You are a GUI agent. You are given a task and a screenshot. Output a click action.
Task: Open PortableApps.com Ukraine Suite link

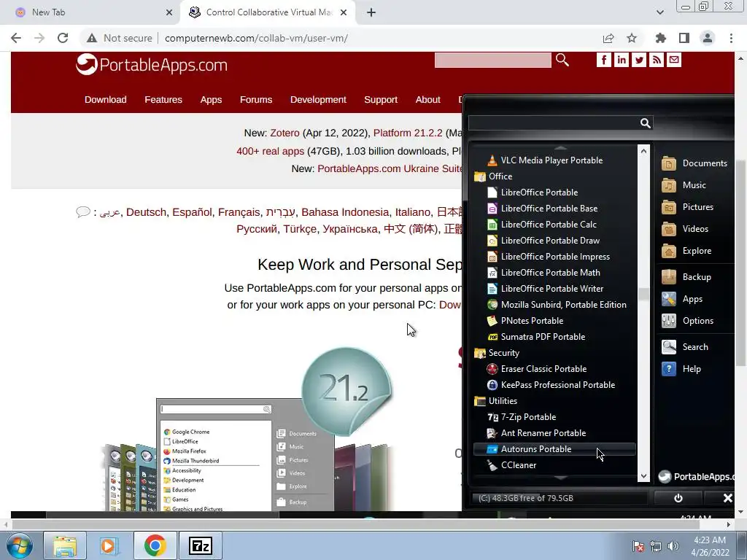[x=390, y=169]
